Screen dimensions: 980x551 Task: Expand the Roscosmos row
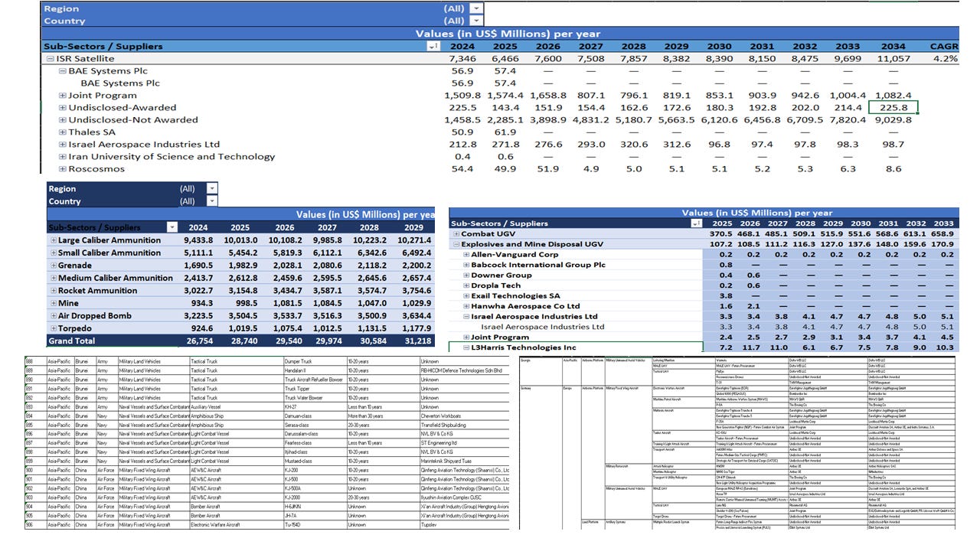(x=63, y=168)
